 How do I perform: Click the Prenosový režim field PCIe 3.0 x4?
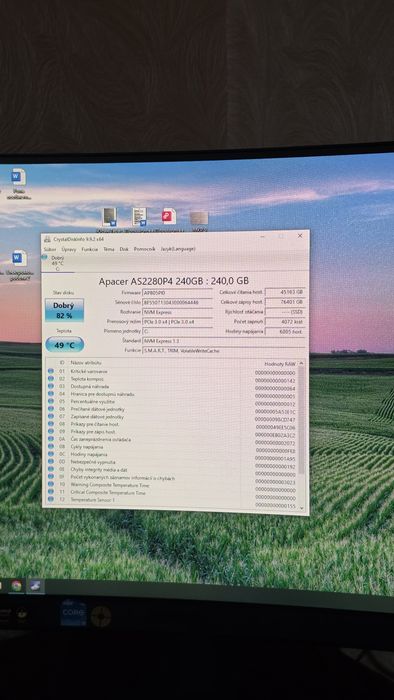tap(177, 321)
